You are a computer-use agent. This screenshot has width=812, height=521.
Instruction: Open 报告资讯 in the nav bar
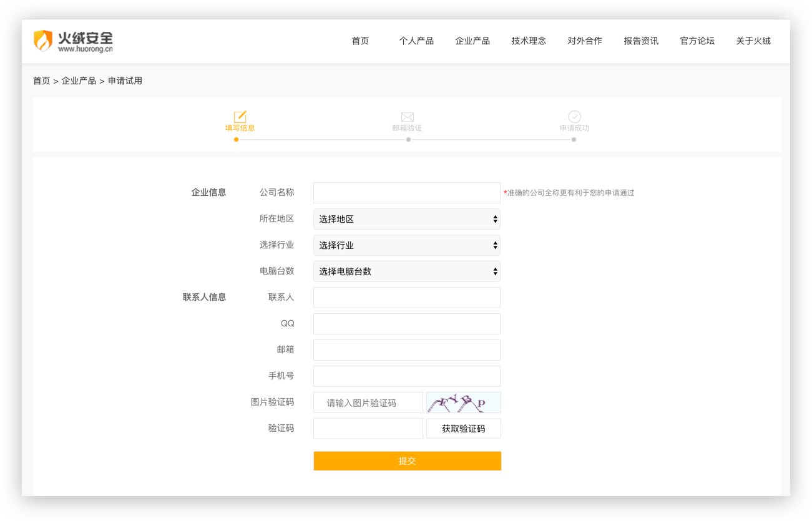(641, 41)
